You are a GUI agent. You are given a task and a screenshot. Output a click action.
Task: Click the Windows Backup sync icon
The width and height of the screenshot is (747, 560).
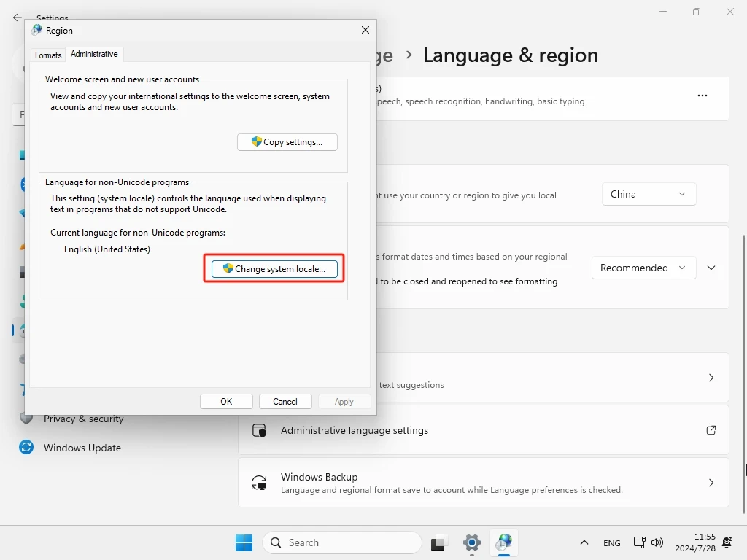point(259,483)
